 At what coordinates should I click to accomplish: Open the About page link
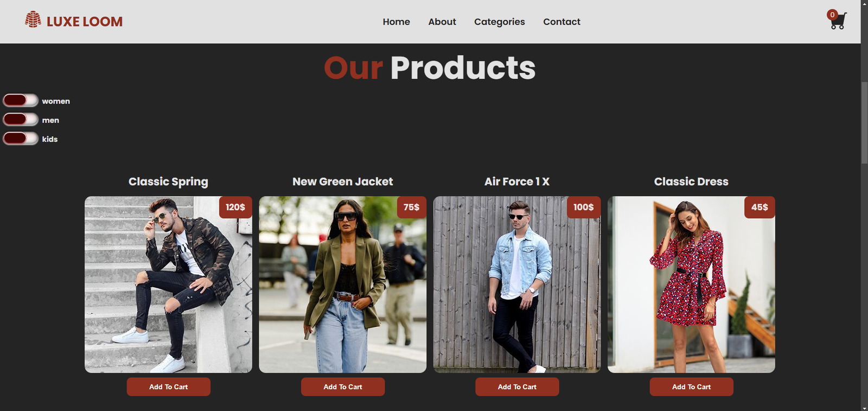[442, 22]
